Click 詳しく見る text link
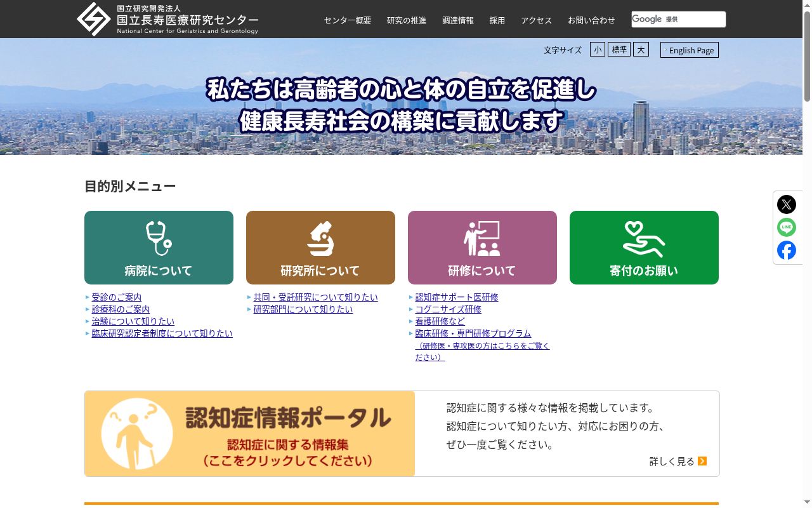 [x=672, y=462]
